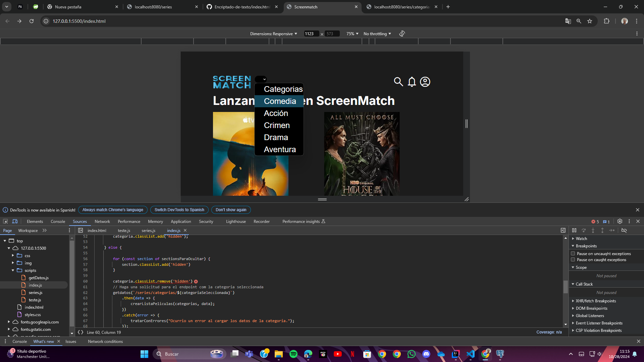Screen dimensions: 644x362
Task: Open Google Translate icon in address bar
Action: coord(568,21)
